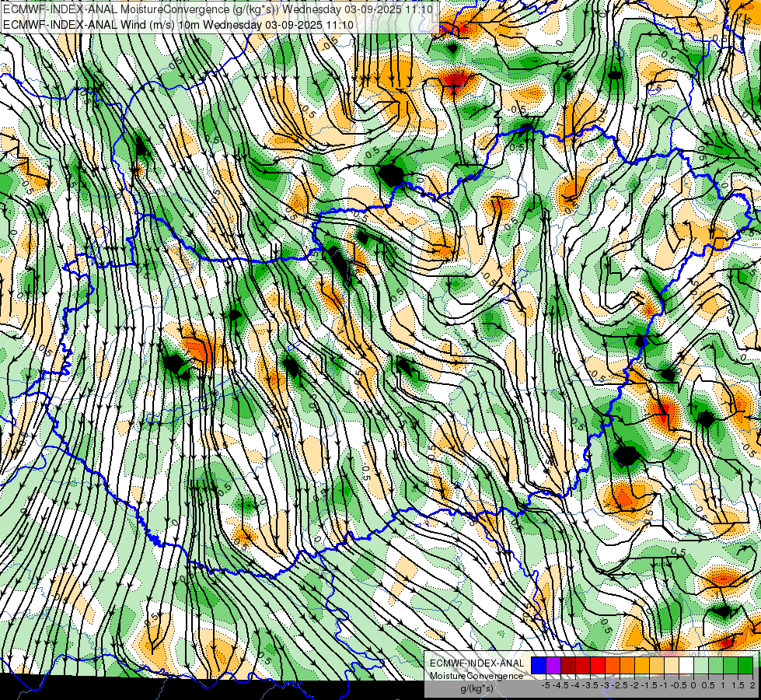This screenshot has width=761, height=700.
Task: Click the blue swatch in the legend
Action: point(539,665)
